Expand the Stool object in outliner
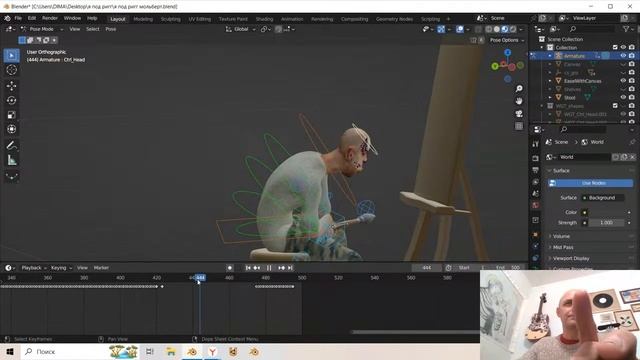The image size is (640, 360). tap(550, 97)
